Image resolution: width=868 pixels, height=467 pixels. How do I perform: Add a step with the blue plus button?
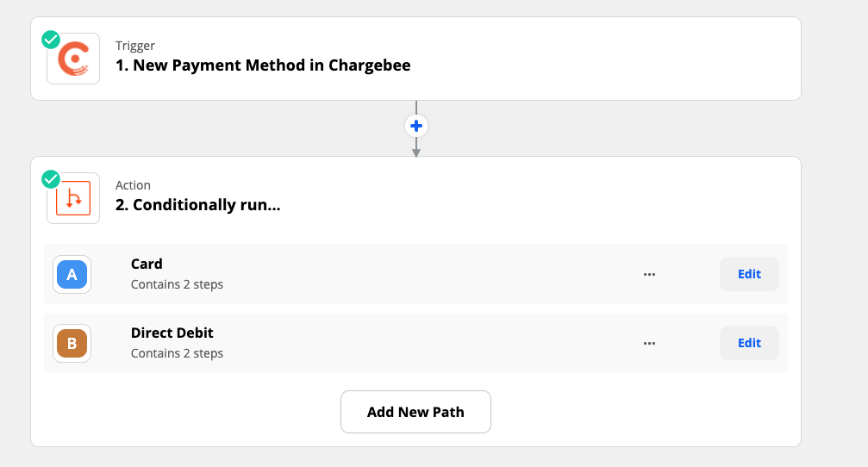(x=416, y=126)
